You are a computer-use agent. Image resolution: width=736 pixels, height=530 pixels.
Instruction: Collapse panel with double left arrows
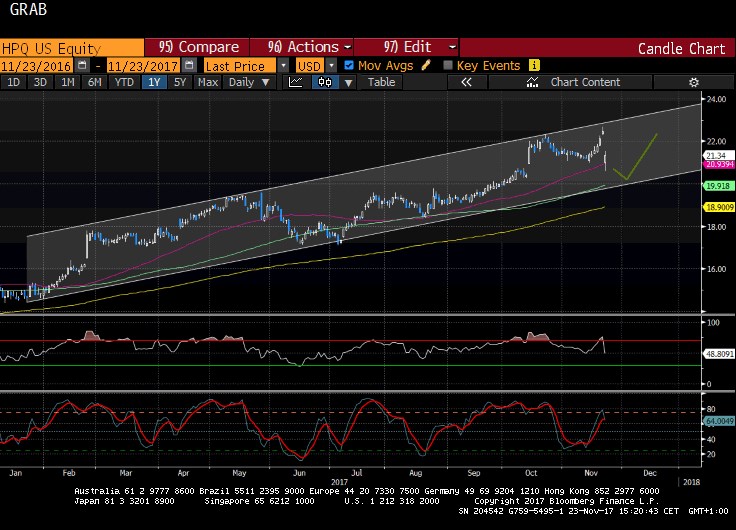pyautogui.click(x=466, y=82)
